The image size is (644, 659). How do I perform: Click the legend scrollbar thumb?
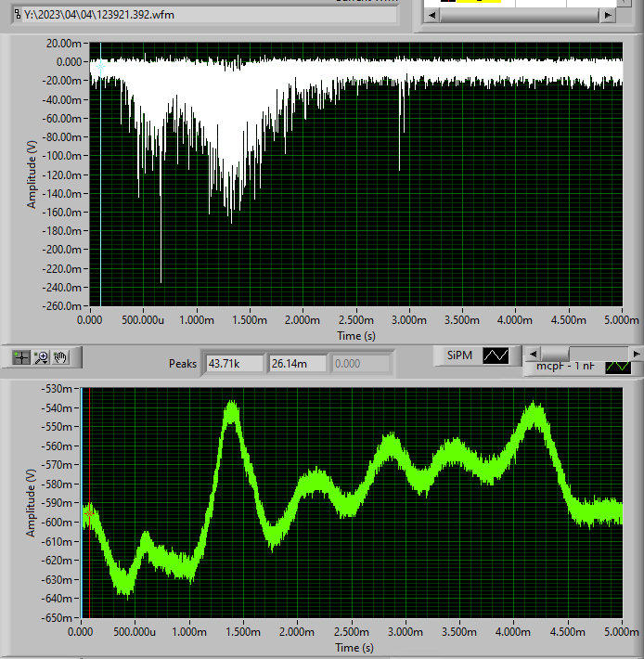[x=555, y=354]
